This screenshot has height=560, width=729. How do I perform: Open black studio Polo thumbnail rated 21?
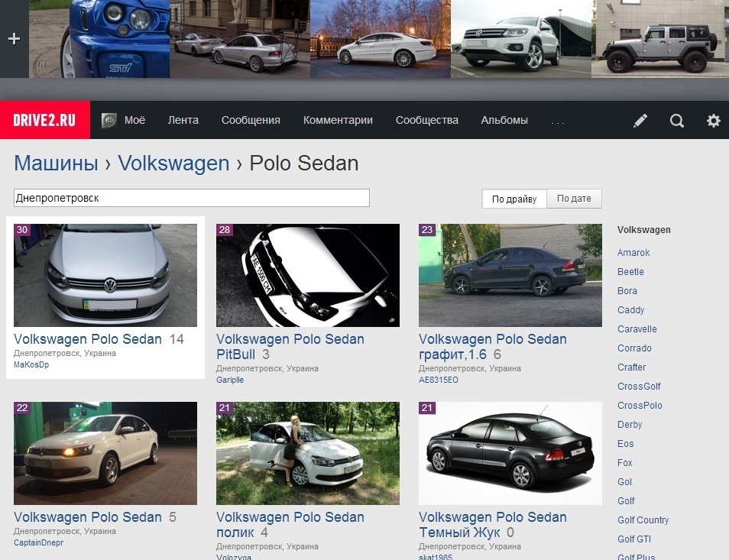[510, 453]
